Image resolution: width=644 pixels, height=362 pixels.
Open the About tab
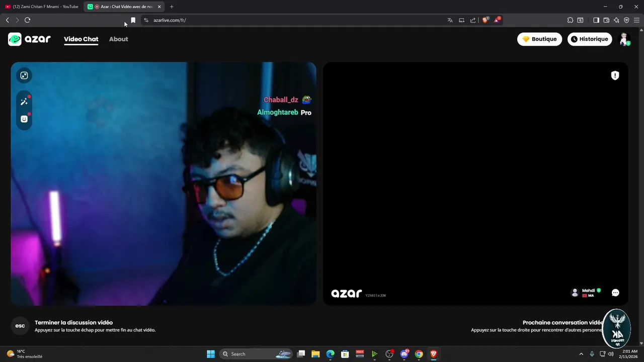[x=119, y=39]
